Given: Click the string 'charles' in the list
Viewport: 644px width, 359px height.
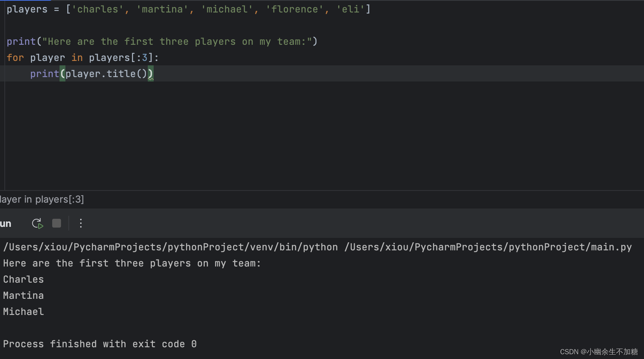Looking at the screenshot, I should click(x=97, y=9).
